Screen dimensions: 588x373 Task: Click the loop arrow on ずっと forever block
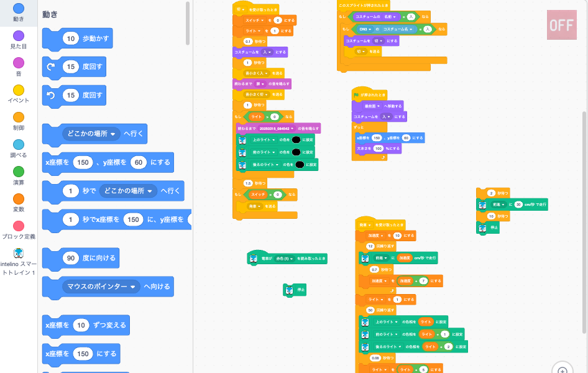tap(383, 158)
